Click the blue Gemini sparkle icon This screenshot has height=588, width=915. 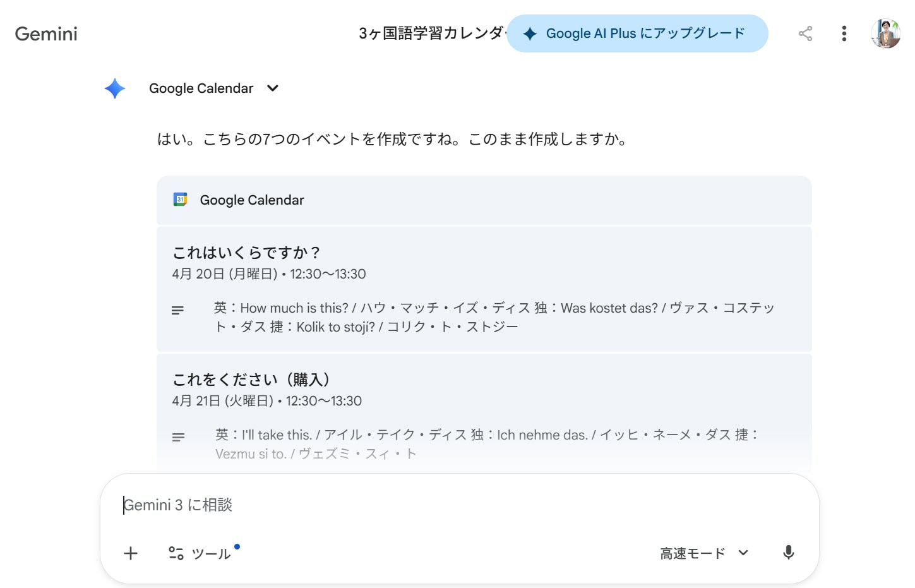click(115, 88)
